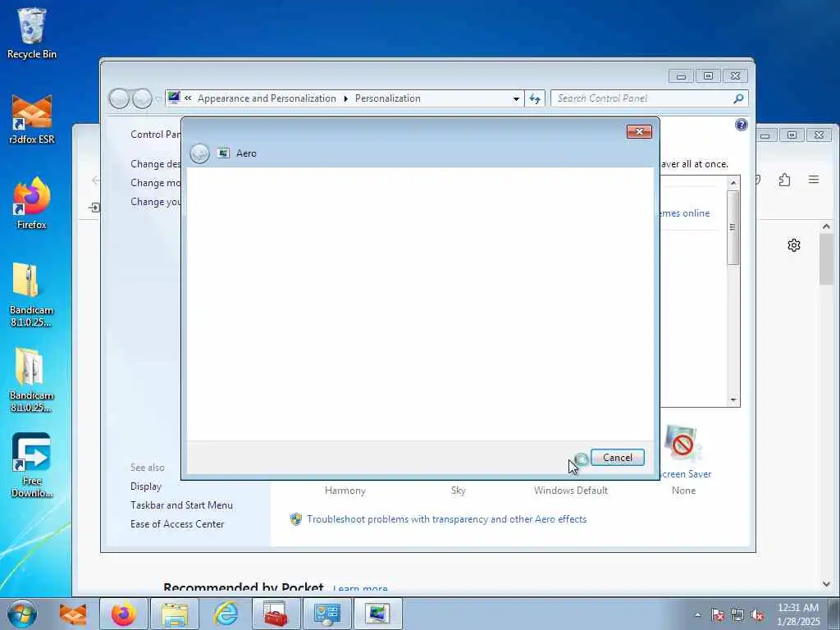Image resolution: width=840 pixels, height=630 pixels.
Task: Open the Firefox new tab settings gear
Action: [794, 245]
